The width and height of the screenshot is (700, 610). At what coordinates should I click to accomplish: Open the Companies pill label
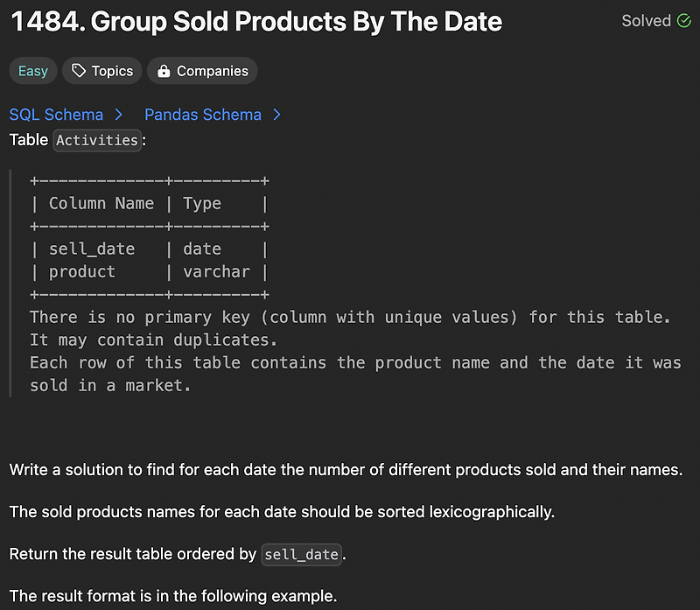(x=213, y=71)
